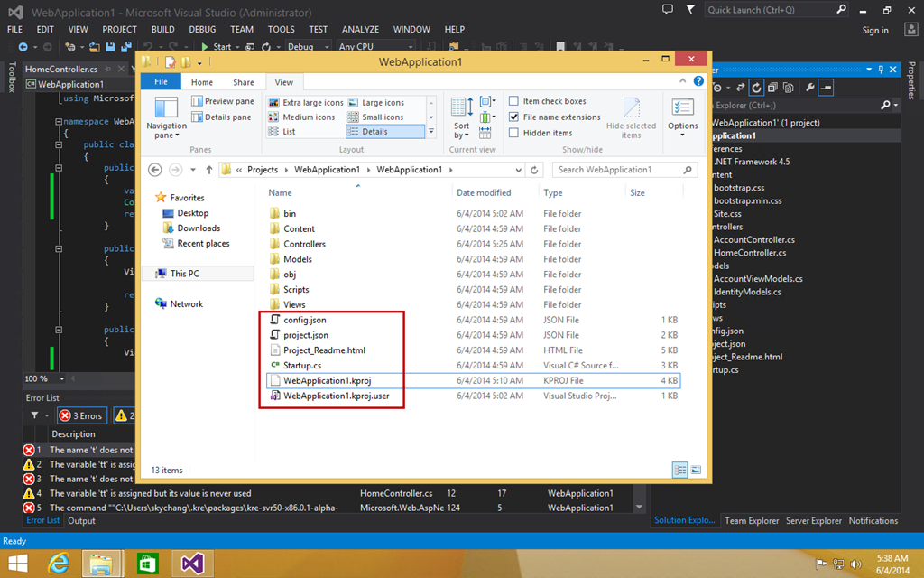
Task: Open the TOOLS menu
Action: tap(282, 30)
